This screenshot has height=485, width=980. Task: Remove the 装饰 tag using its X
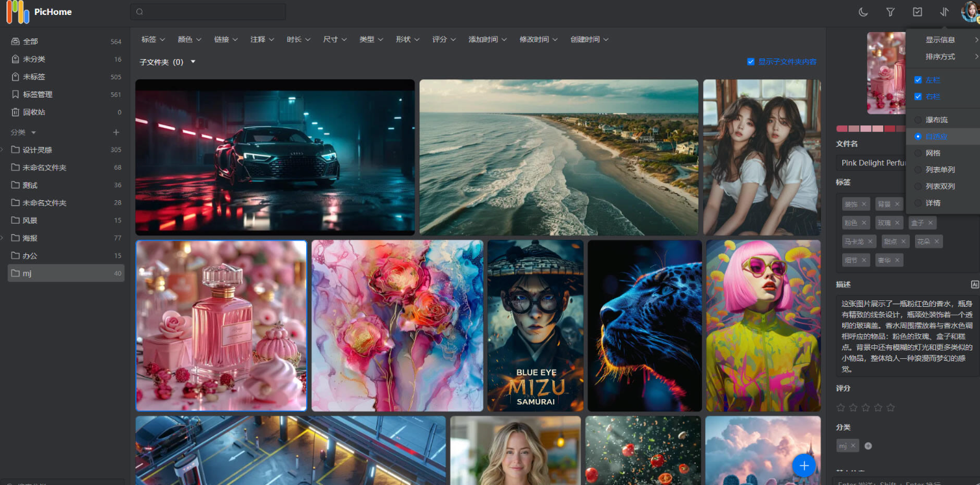864,204
